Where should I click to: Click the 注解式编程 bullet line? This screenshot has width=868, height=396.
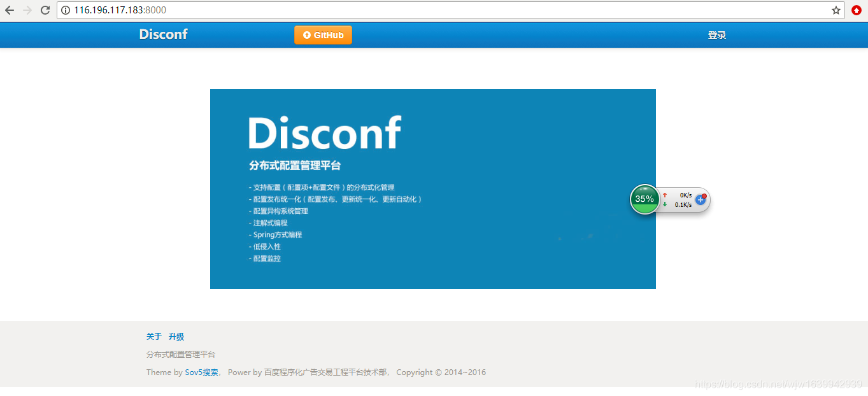pyautogui.click(x=268, y=223)
